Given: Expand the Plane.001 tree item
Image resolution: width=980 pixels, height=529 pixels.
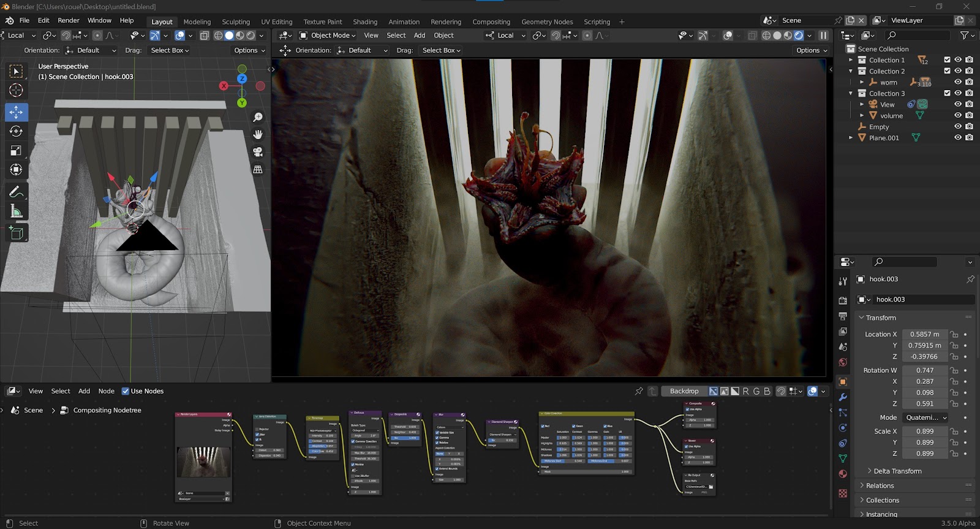Looking at the screenshot, I should [851, 138].
